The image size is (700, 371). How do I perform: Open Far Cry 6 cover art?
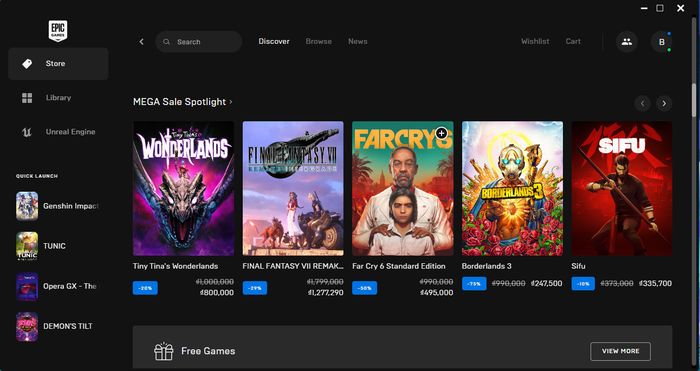tap(403, 188)
